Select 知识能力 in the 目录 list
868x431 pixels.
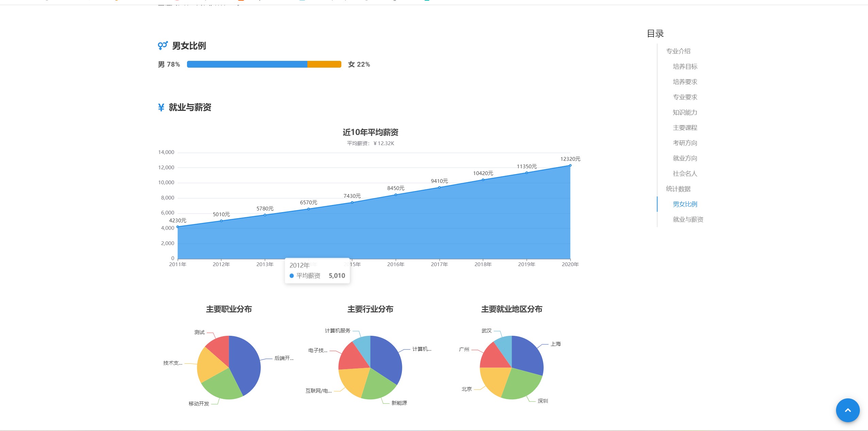[x=685, y=112]
